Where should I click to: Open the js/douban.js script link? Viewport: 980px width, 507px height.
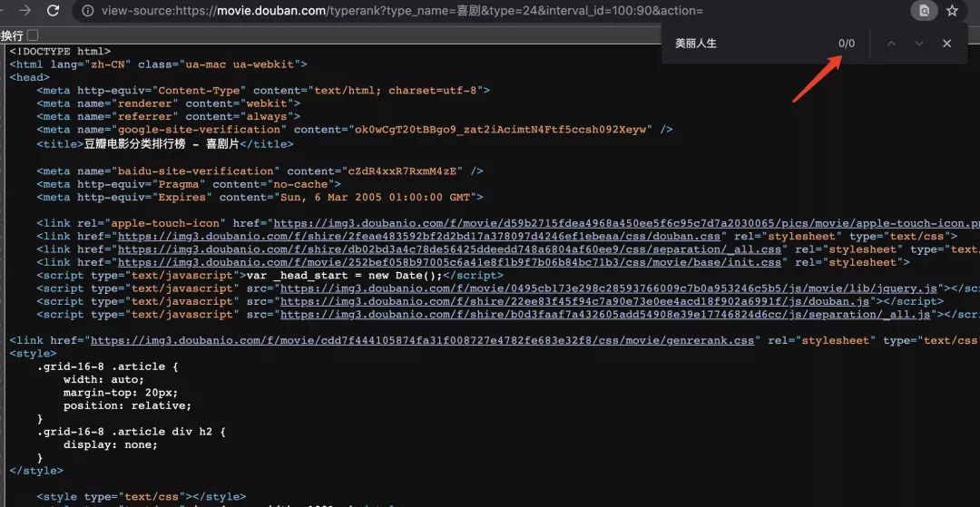point(575,302)
